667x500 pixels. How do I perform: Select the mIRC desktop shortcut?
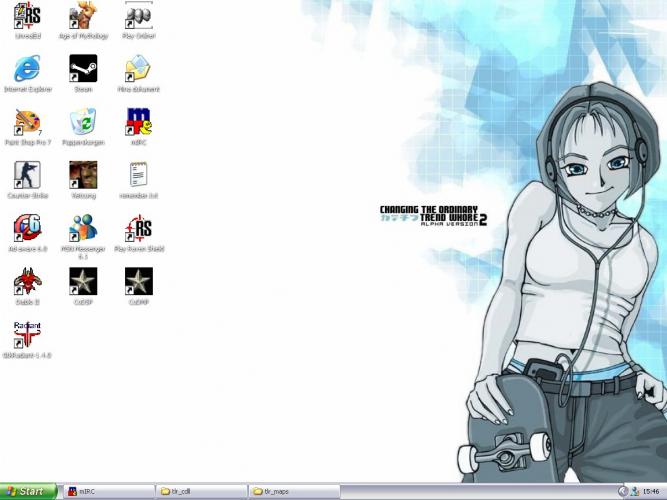138,123
